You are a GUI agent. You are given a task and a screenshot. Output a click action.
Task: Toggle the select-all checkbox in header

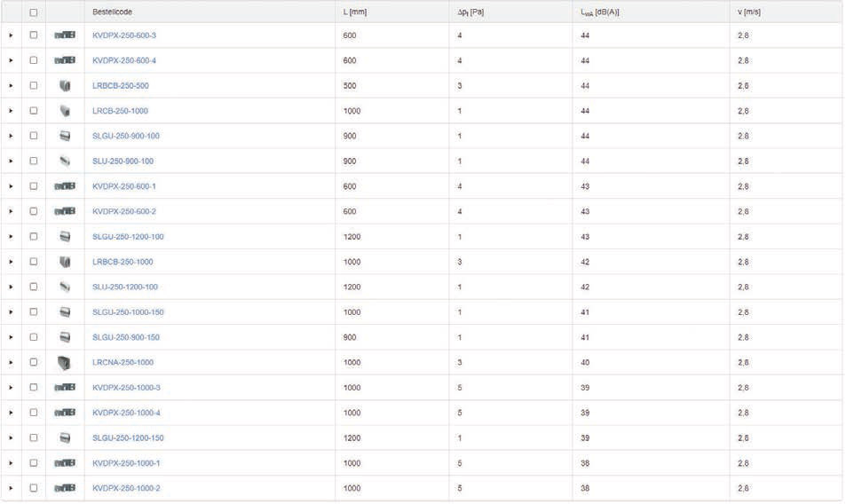click(34, 12)
